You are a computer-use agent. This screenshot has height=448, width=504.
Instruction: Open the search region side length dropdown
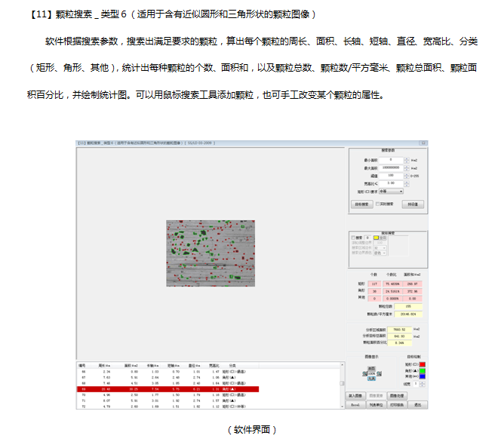pos(380,247)
